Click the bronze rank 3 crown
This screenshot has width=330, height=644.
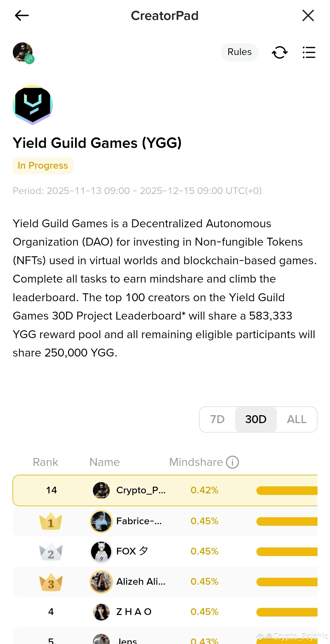point(51,582)
